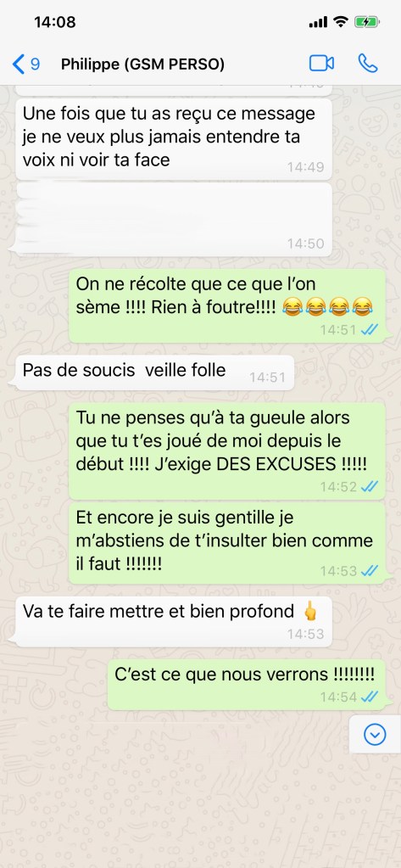Tap the Wi-Fi icon in status bar

pyautogui.click(x=342, y=22)
